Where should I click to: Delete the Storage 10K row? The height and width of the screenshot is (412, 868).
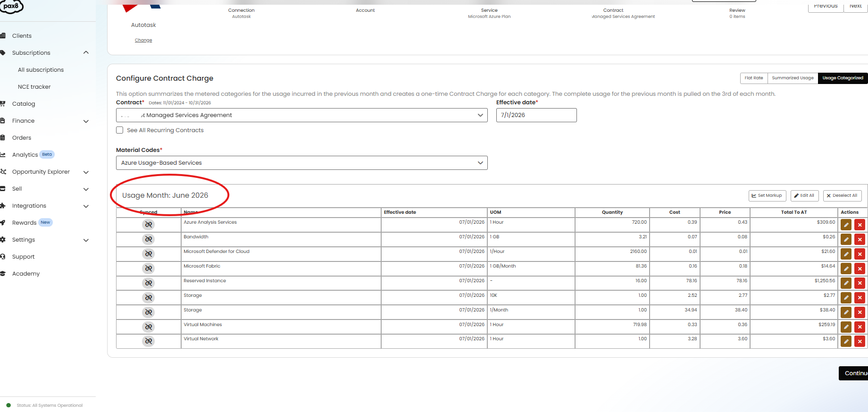[x=860, y=298]
